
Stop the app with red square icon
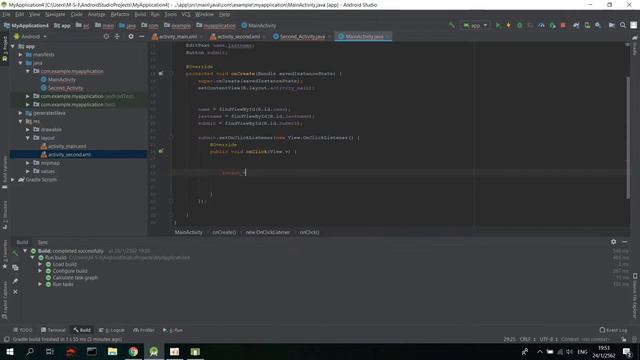(563, 25)
